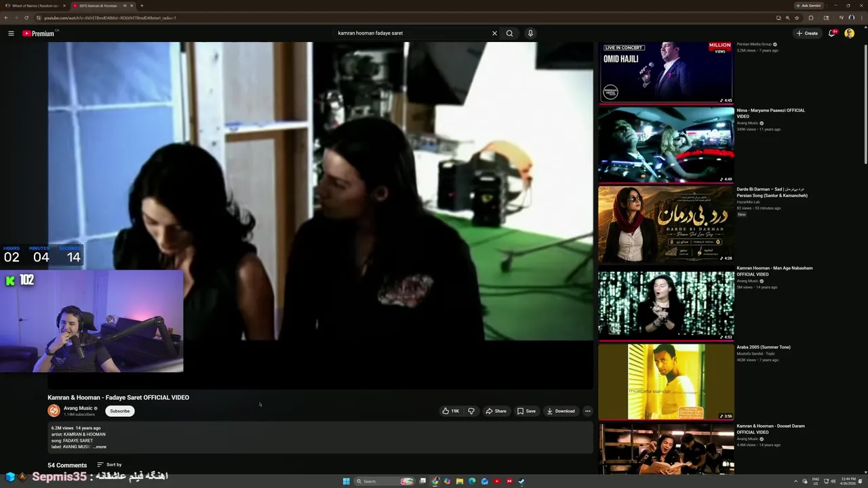Expand the description with ...more
The width and height of the screenshot is (868, 488).
[x=100, y=447]
